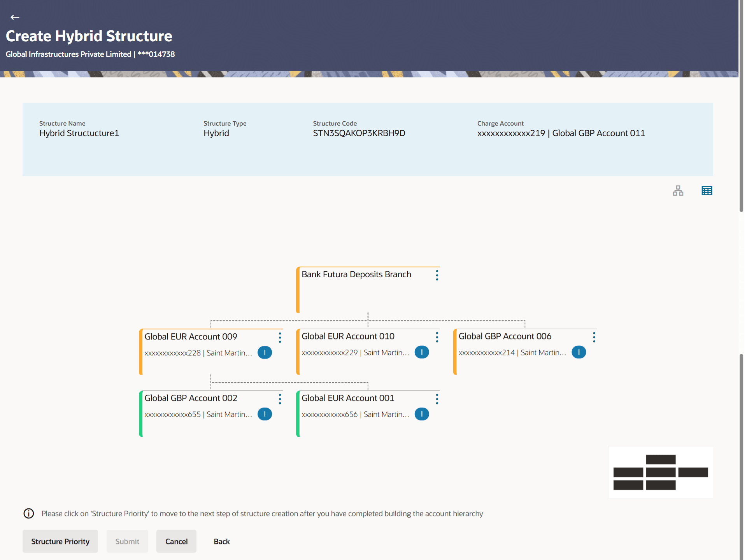The height and width of the screenshot is (560, 747).
Task: Open info badge on Global GBP Account 002
Action: (265, 414)
